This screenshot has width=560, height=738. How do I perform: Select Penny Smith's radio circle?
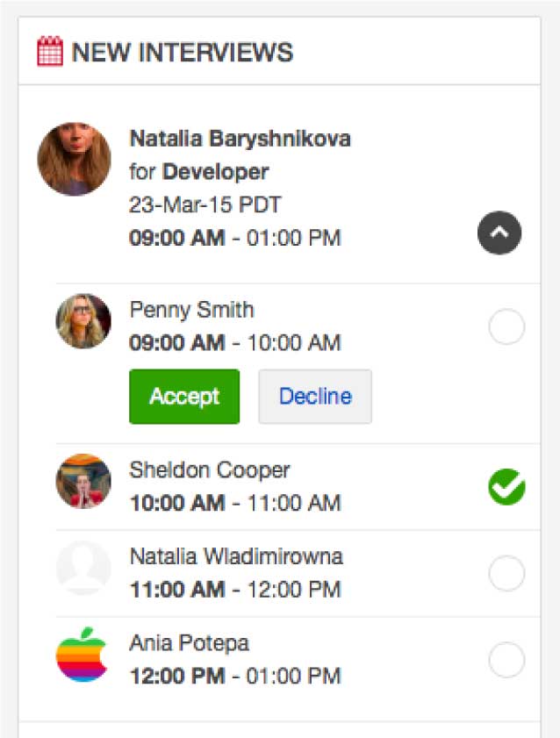[x=506, y=326]
